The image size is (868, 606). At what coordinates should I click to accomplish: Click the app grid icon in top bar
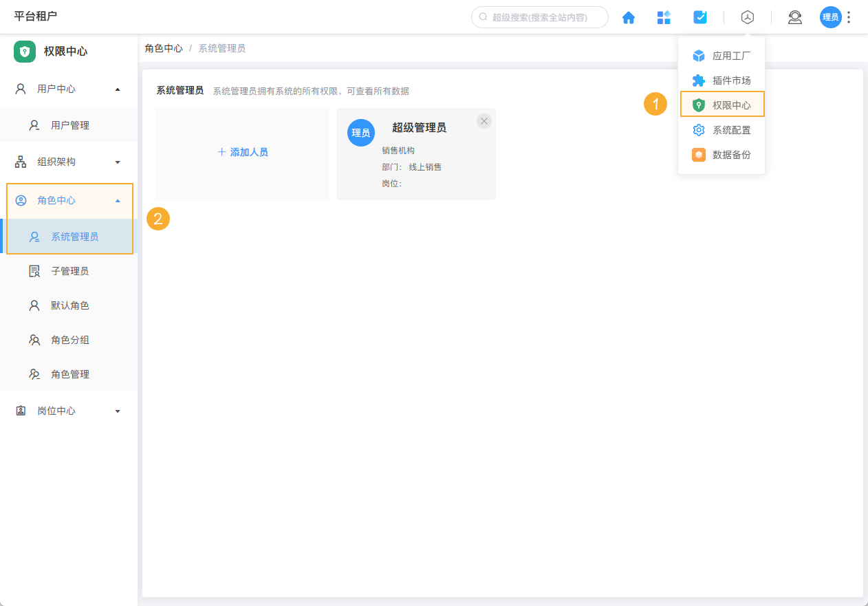664,17
